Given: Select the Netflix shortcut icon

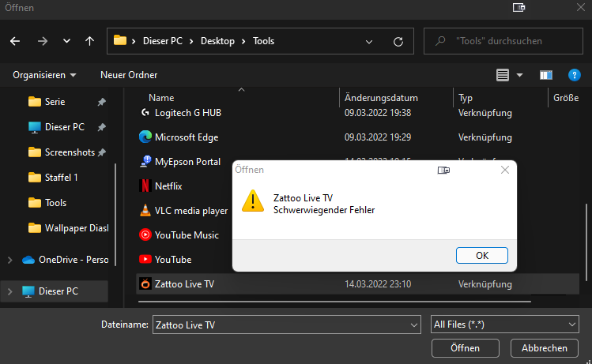Looking at the screenshot, I should point(145,186).
